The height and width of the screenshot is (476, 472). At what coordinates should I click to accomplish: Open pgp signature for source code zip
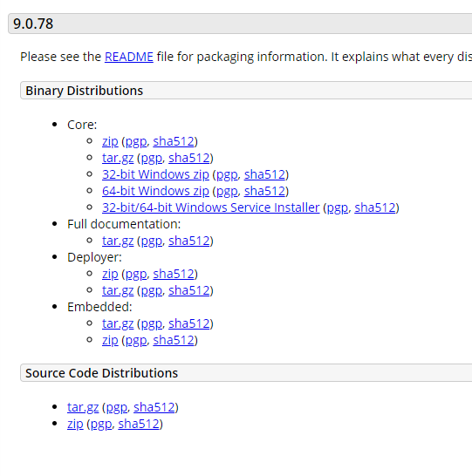point(101,425)
